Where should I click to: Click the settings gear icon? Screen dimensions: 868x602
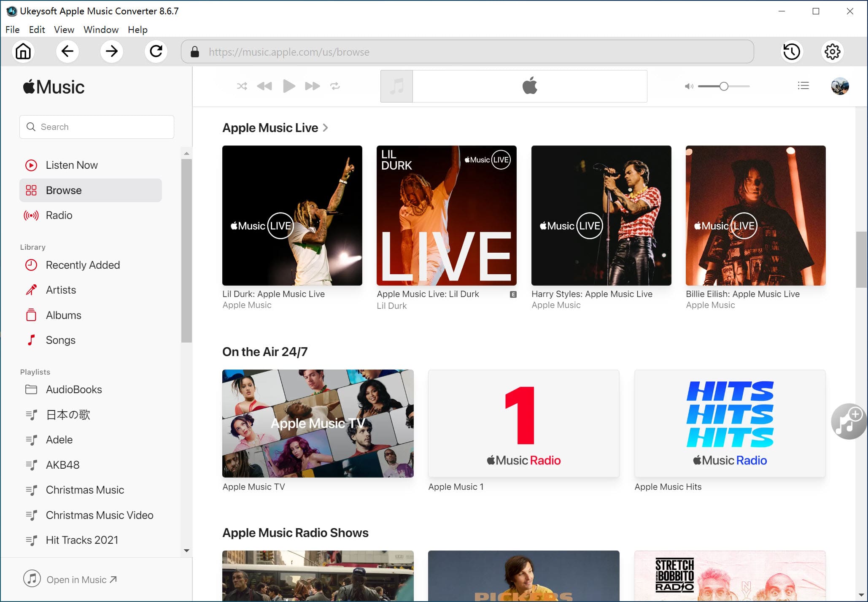832,51
